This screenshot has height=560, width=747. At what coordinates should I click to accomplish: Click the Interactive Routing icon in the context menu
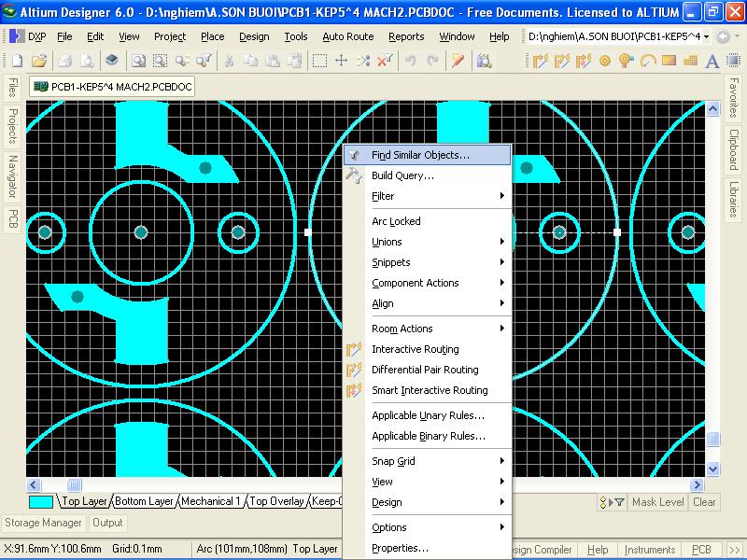tap(353, 349)
